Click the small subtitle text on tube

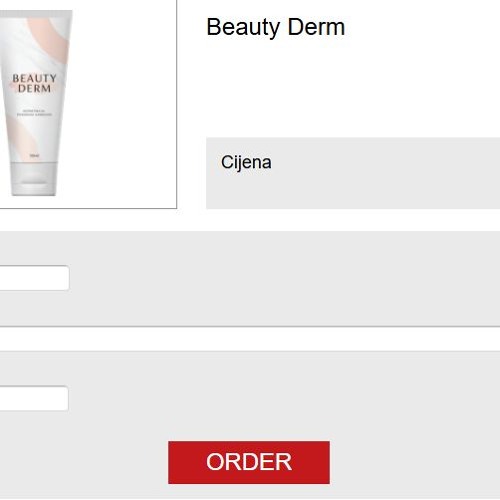(x=34, y=113)
